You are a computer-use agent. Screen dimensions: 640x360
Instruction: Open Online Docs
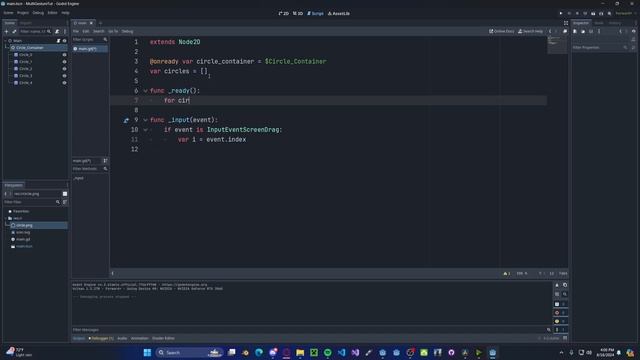(x=502, y=31)
